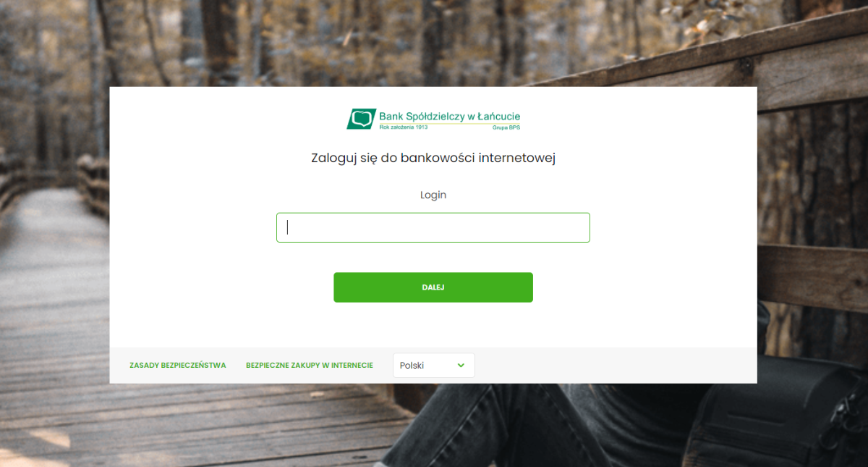Click the word Polski in the language selector
This screenshot has height=467, width=868.
pos(412,366)
